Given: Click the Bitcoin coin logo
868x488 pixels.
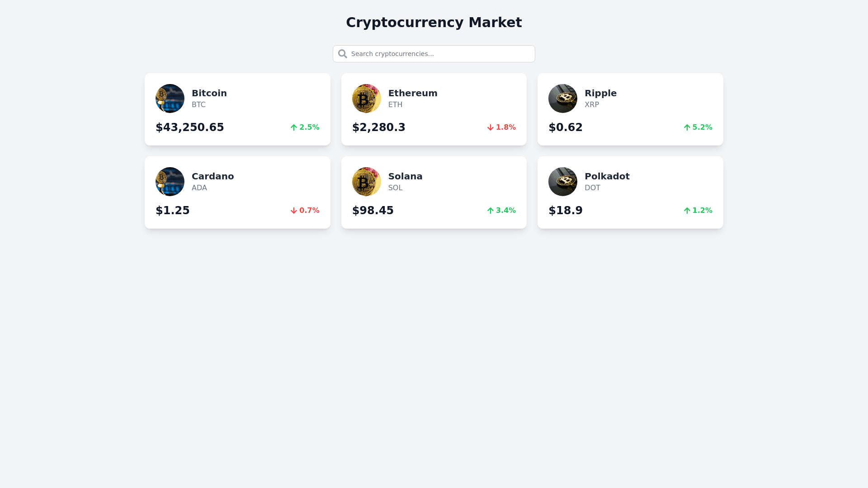Looking at the screenshot, I should (x=170, y=99).
